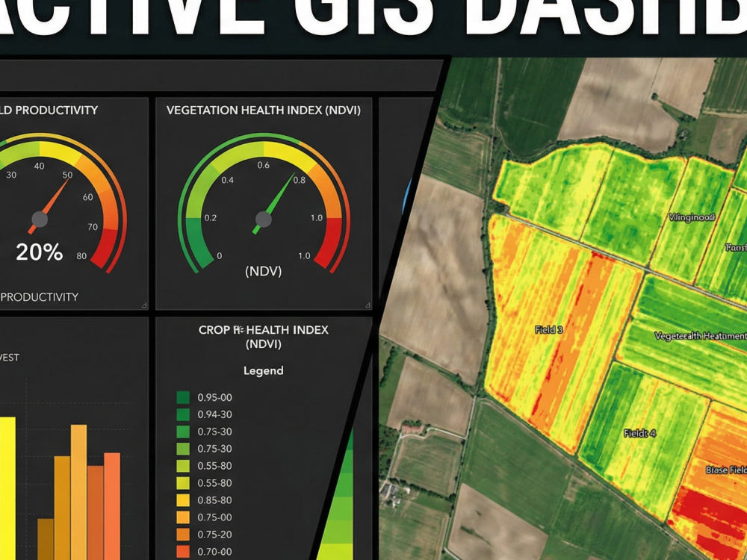Click the Crop Health Index (NDVI) panel title

[x=264, y=337]
